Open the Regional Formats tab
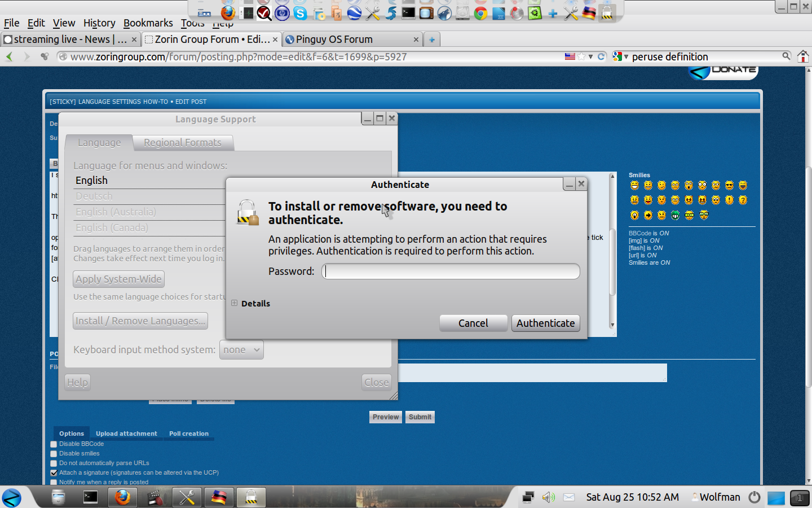Viewport: 812px width, 508px height. pyautogui.click(x=183, y=143)
